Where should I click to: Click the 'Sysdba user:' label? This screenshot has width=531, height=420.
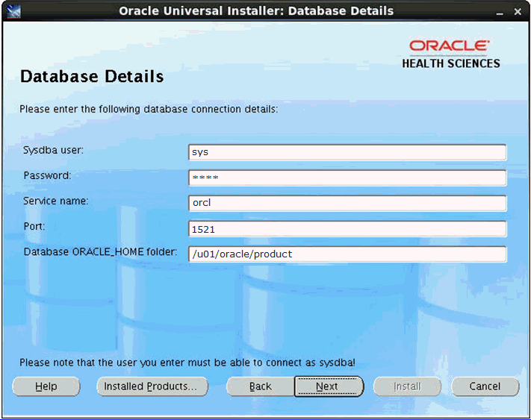click(x=53, y=150)
